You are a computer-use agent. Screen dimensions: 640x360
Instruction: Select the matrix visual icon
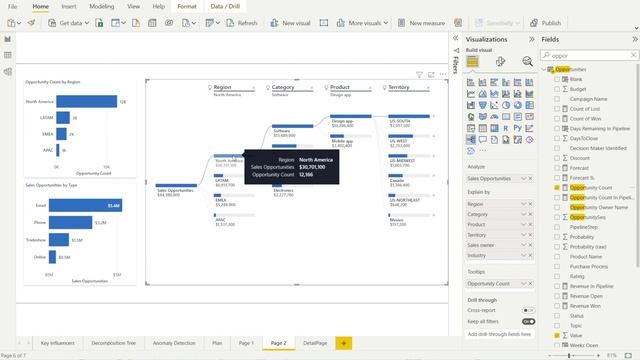click(494, 128)
